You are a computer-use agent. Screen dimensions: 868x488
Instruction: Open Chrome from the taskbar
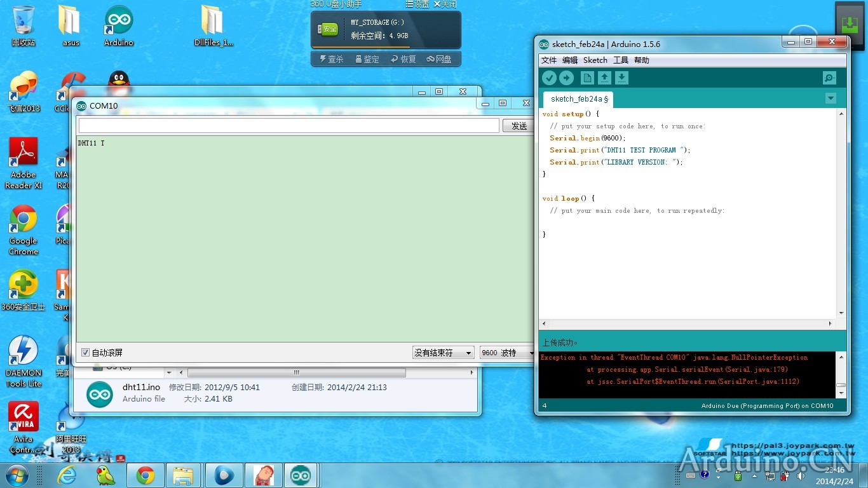point(146,475)
